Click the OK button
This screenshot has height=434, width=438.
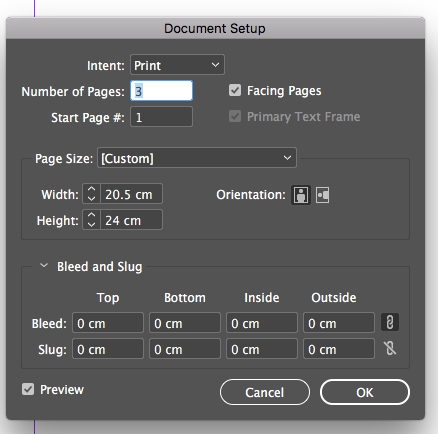tap(365, 392)
